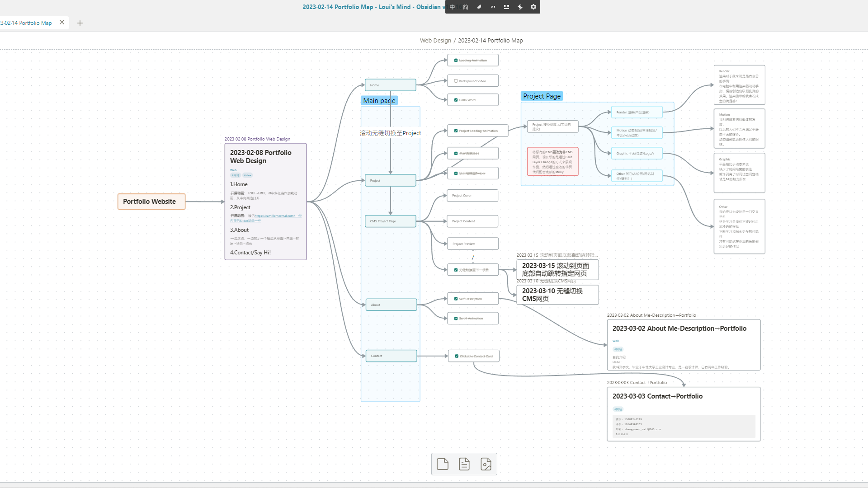Open a new tab with plus button
The height and width of the screenshot is (488, 868).
pos(80,23)
